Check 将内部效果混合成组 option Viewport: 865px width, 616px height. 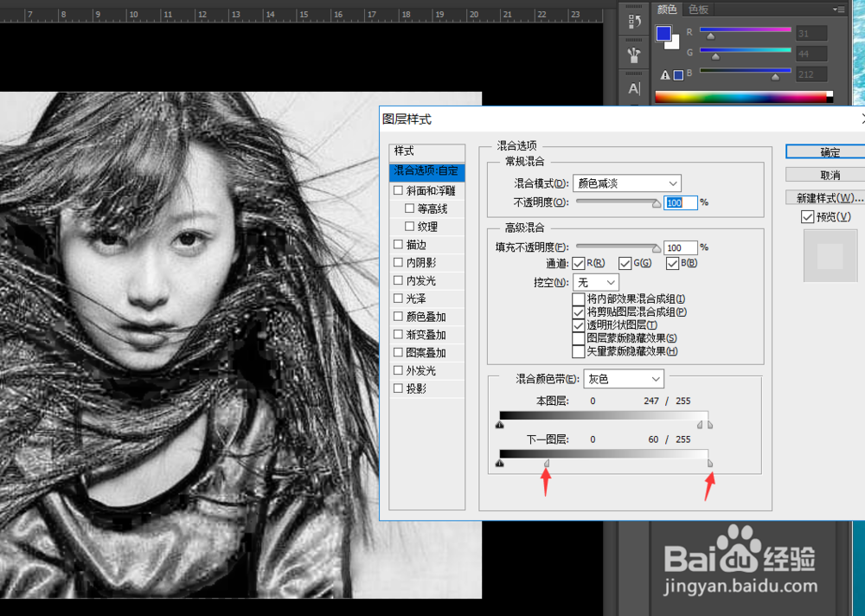click(579, 299)
